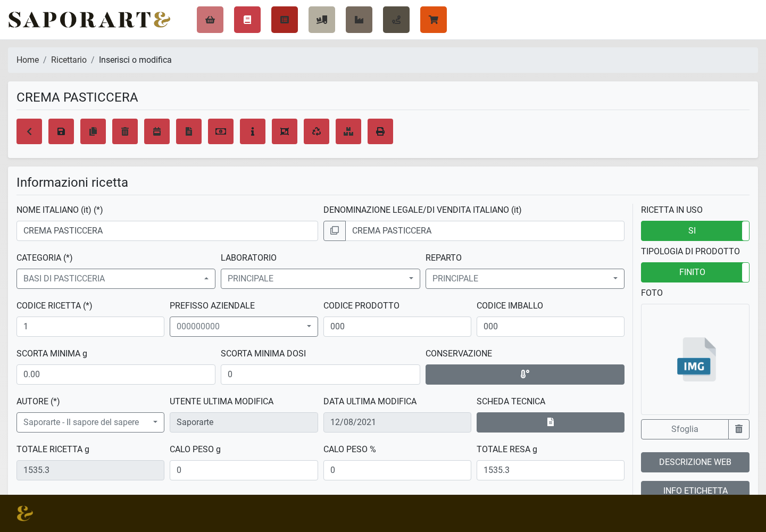Open conservation thermometer button
Screen dimensions: 766x532
(x=525, y=375)
